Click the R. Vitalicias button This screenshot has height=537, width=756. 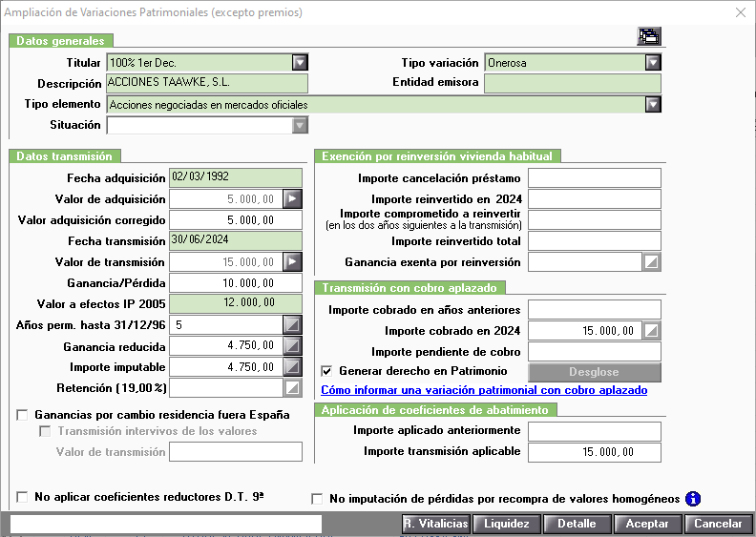[436, 524]
